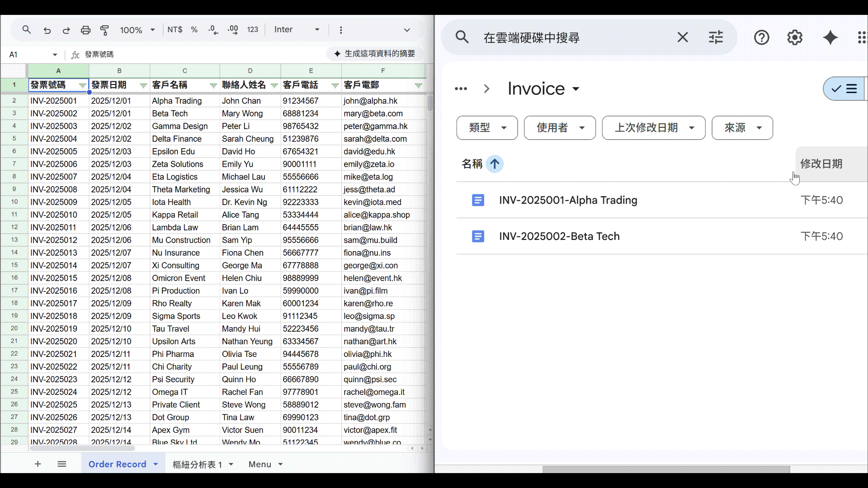
Task: Select the paint format tool
Action: pyautogui.click(x=104, y=30)
